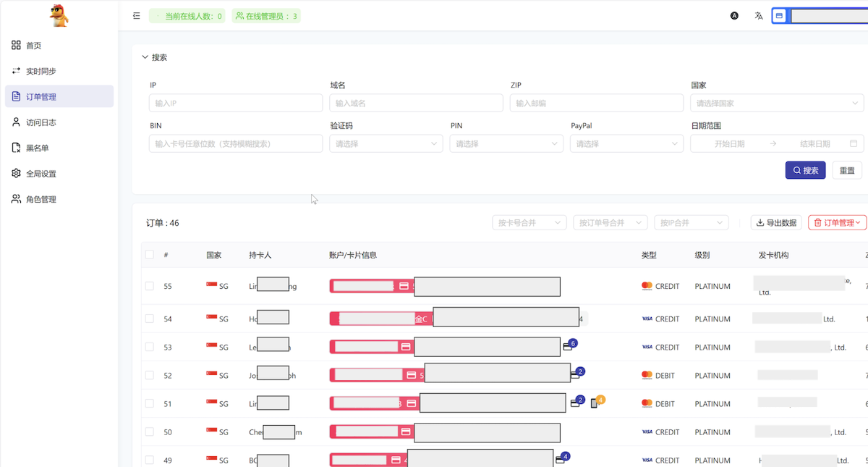This screenshot has height=467, width=868.
Task: Click the 当前在线人数: 0 green tag
Action: pos(188,16)
